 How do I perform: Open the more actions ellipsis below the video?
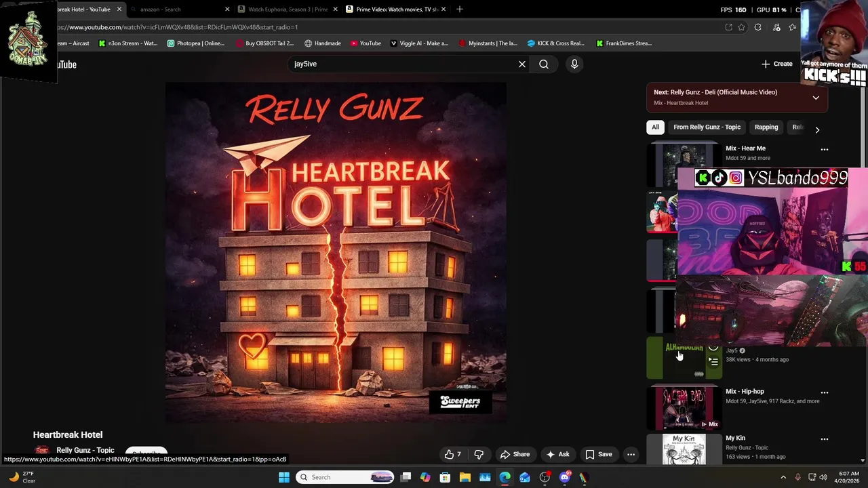click(631, 455)
